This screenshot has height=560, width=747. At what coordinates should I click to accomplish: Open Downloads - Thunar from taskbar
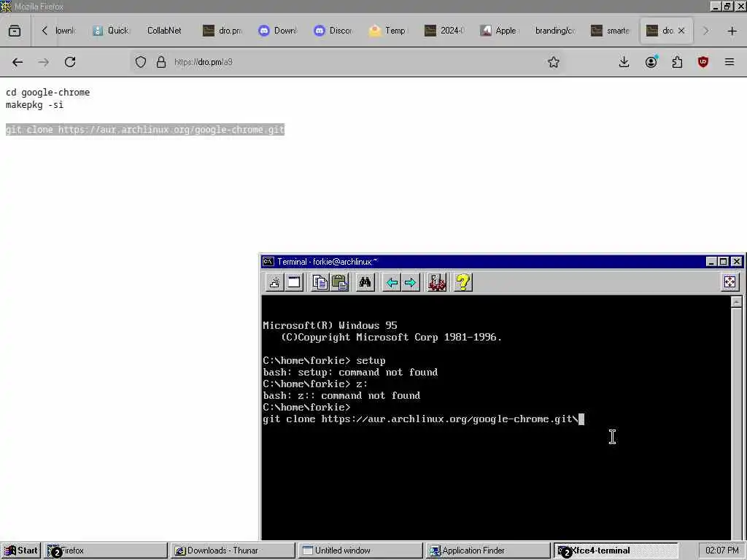(x=233, y=551)
